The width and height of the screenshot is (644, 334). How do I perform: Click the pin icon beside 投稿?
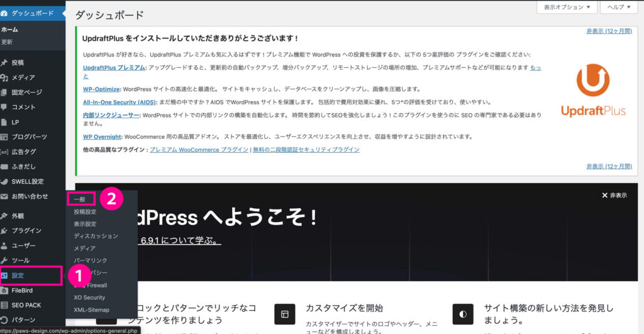5,62
